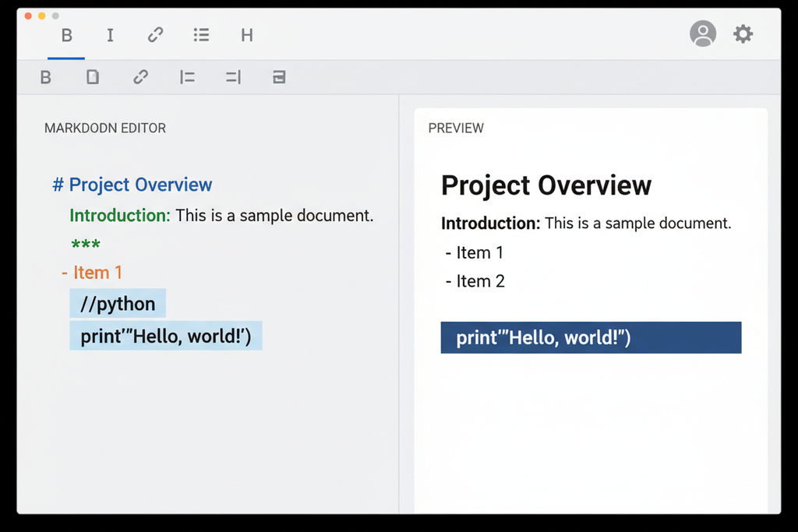This screenshot has height=532, width=798.
Task: Select the print "Hello, world!" code line
Action: click(x=166, y=336)
